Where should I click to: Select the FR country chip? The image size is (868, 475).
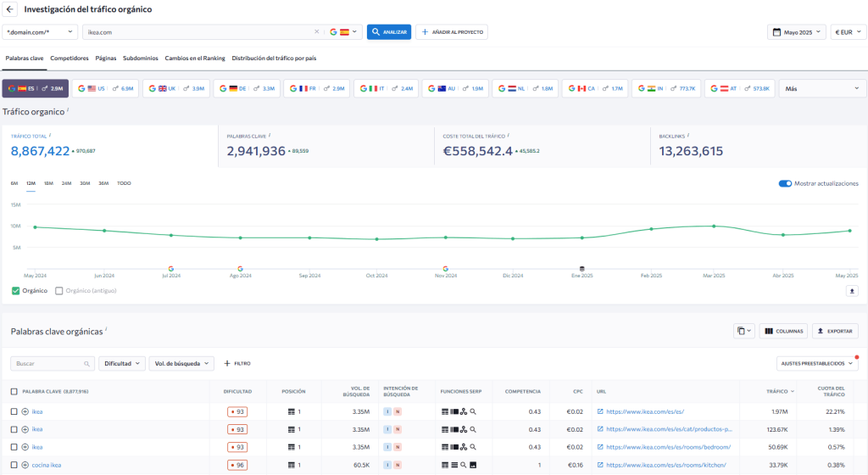tap(317, 88)
